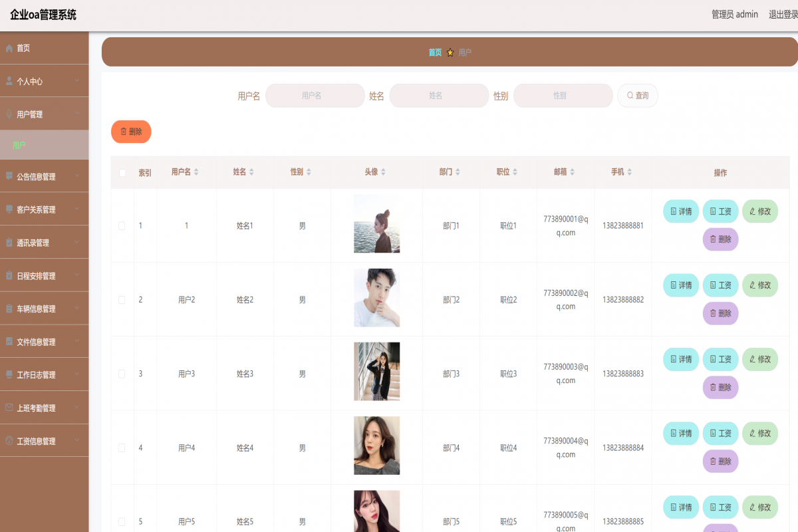Screen dimensions: 798x532
Task: Click the star icon in the breadcrumb
Action: coord(450,52)
